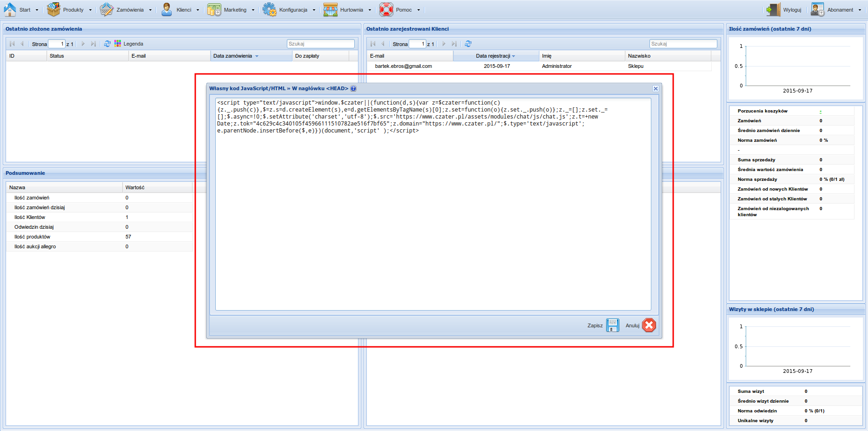
Task: Expand the Produkty menu arrow
Action: pyautogui.click(x=90, y=10)
